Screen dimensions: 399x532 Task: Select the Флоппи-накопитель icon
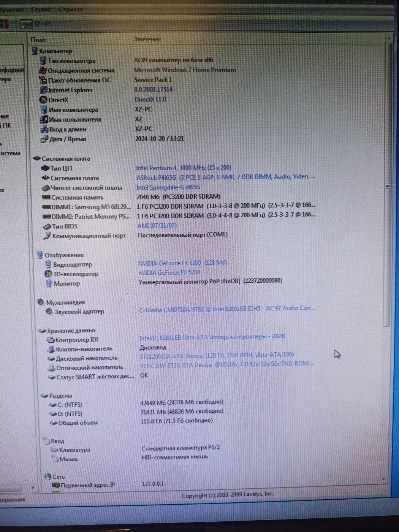[51, 348]
